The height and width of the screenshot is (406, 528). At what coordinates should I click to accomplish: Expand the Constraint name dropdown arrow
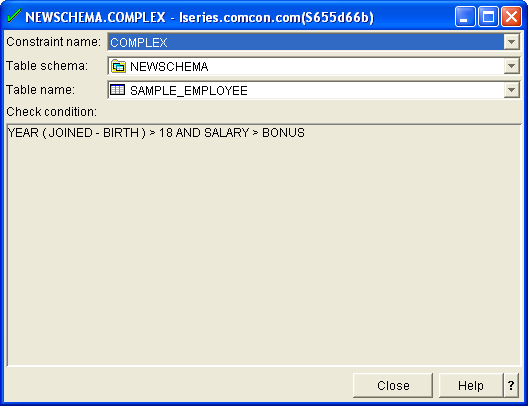pos(511,42)
